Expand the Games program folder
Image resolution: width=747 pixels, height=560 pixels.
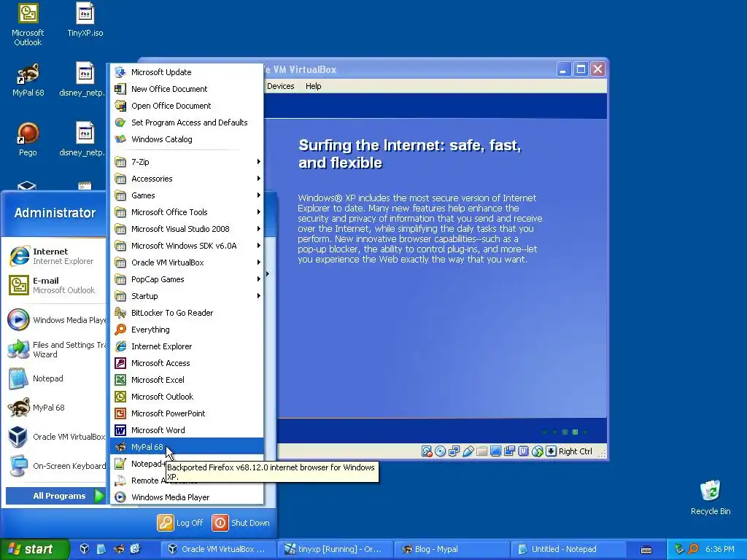(x=187, y=195)
